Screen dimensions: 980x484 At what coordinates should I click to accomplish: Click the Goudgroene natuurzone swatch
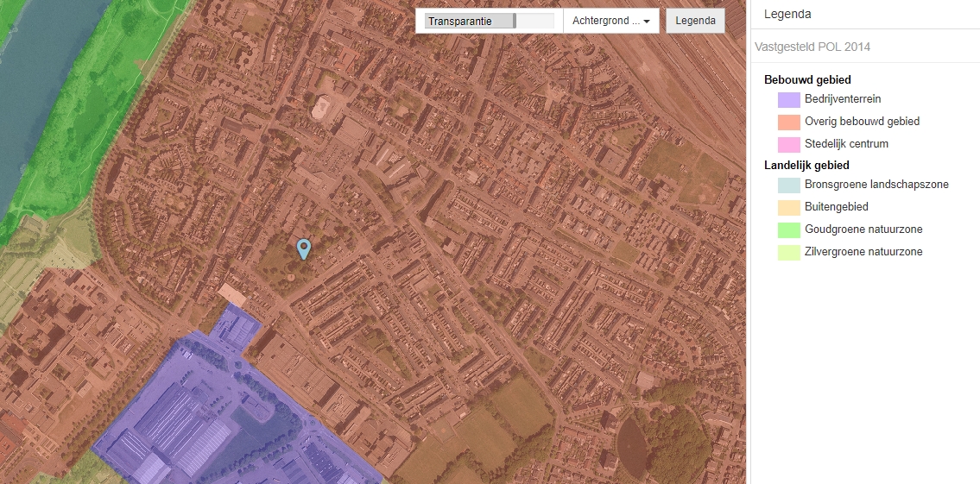[x=789, y=229]
